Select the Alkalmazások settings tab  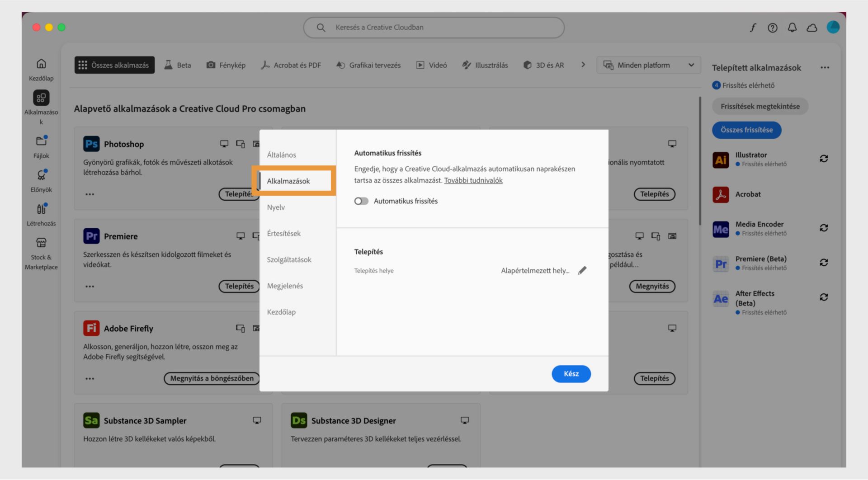pyautogui.click(x=288, y=181)
